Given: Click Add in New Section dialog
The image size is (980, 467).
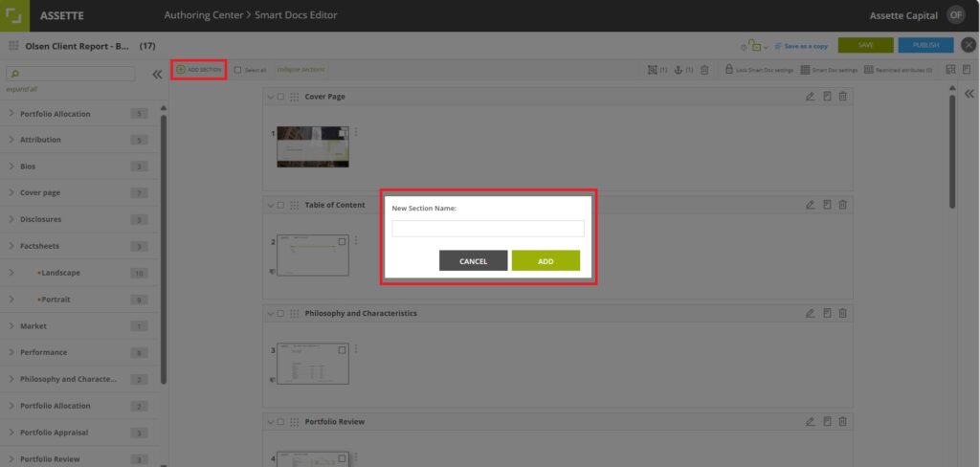Looking at the screenshot, I should tap(546, 260).
